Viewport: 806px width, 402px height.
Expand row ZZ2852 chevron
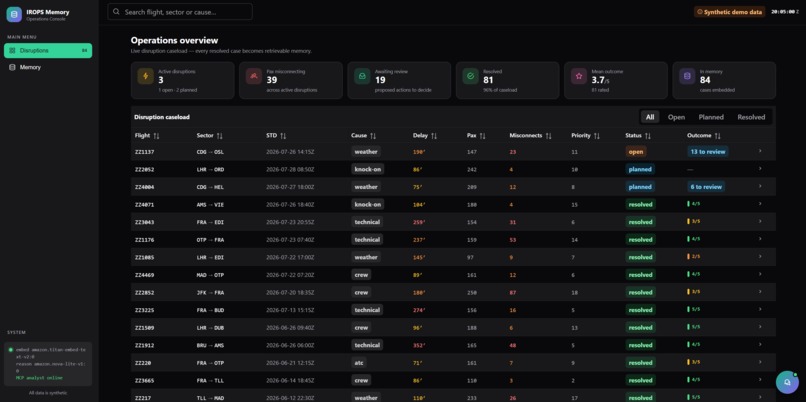click(760, 291)
